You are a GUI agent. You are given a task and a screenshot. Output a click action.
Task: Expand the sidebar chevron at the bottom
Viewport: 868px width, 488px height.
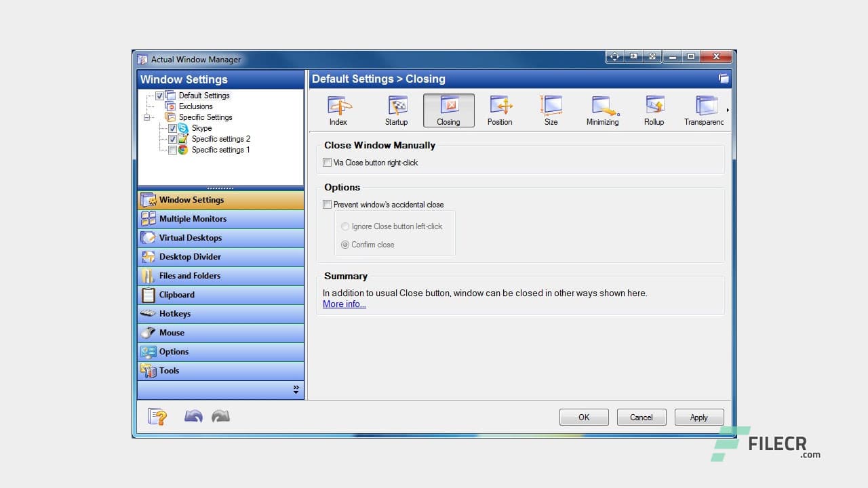coord(296,388)
